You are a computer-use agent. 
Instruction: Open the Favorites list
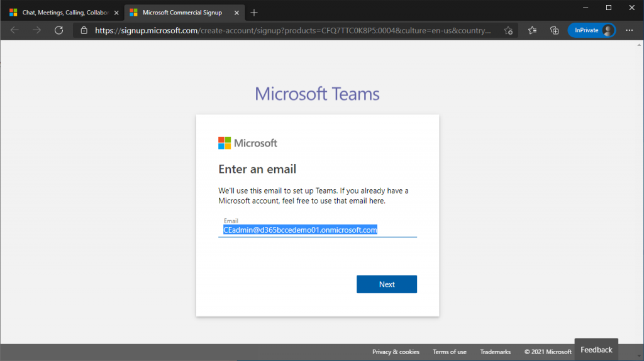click(532, 30)
